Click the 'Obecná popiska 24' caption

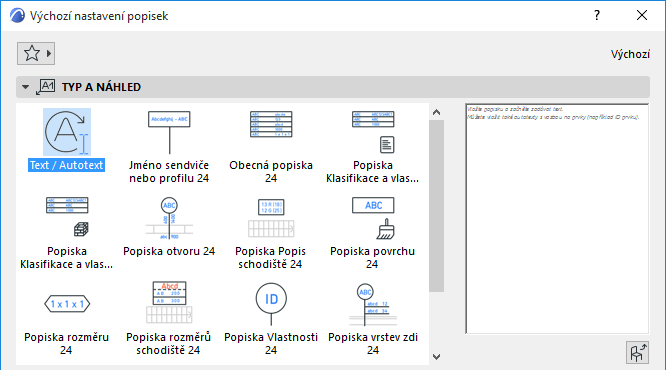coord(271,171)
